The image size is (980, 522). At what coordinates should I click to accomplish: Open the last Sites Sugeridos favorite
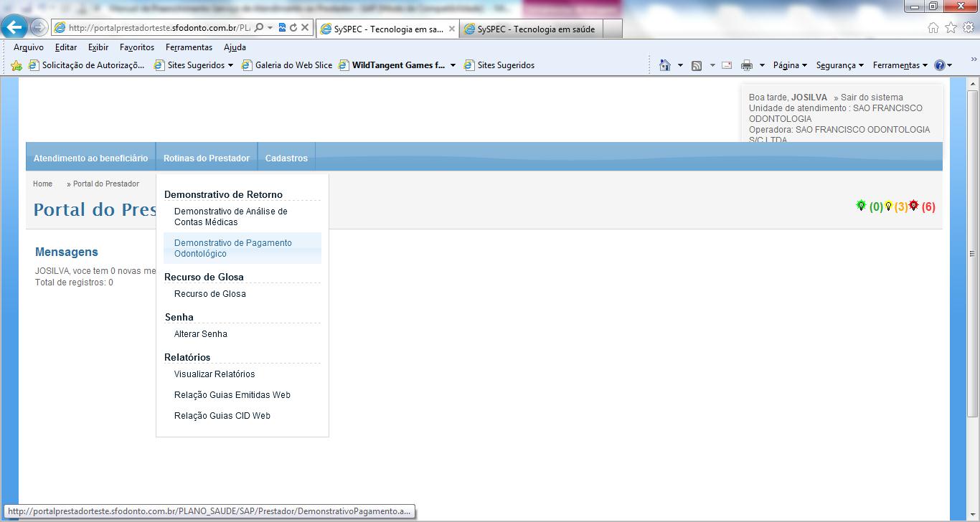(x=499, y=65)
